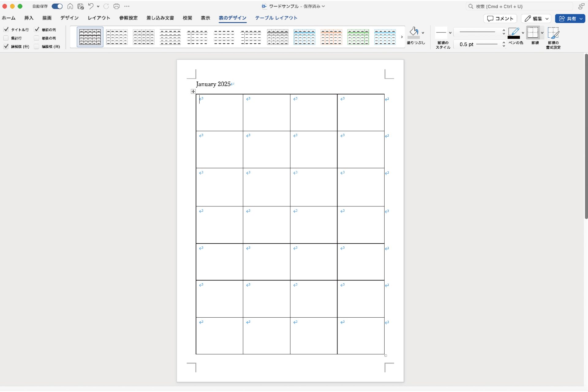Image resolution: width=588 pixels, height=392 pixels.
Task: Open the pen color dropdown arrow
Action: [523, 33]
